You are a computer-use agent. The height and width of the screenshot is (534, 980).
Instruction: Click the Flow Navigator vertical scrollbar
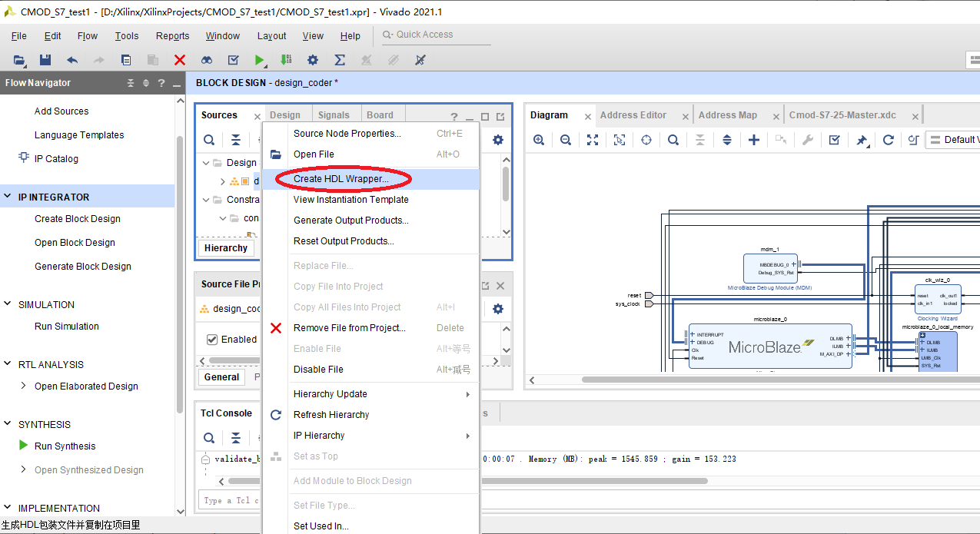click(180, 274)
